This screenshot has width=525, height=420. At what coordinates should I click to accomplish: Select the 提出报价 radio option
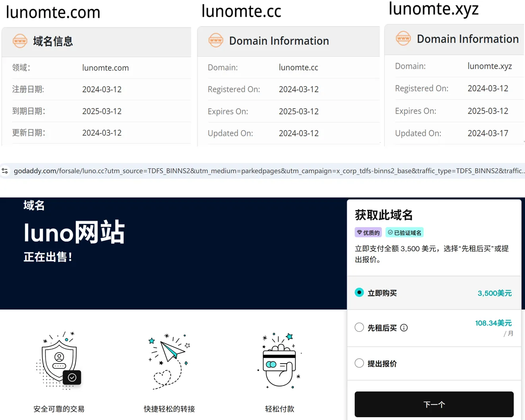[x=359, y=363]
